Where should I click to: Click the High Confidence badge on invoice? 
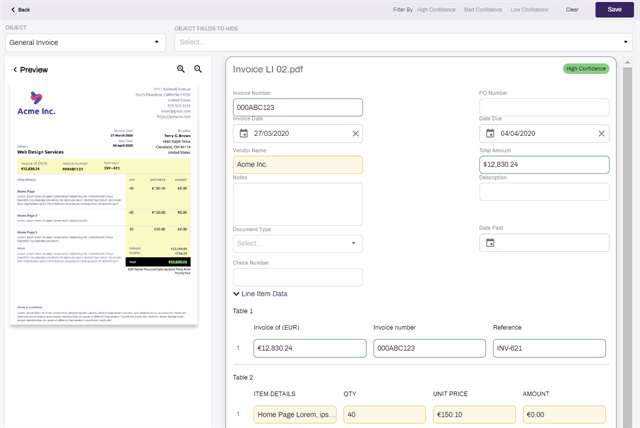click(586, 69)
